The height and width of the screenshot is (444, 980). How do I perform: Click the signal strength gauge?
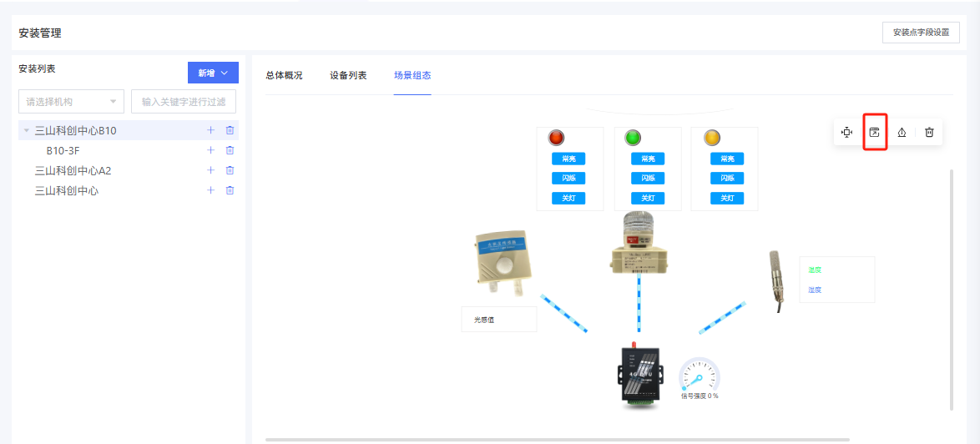pyautogui.click(x=699, y=376)
